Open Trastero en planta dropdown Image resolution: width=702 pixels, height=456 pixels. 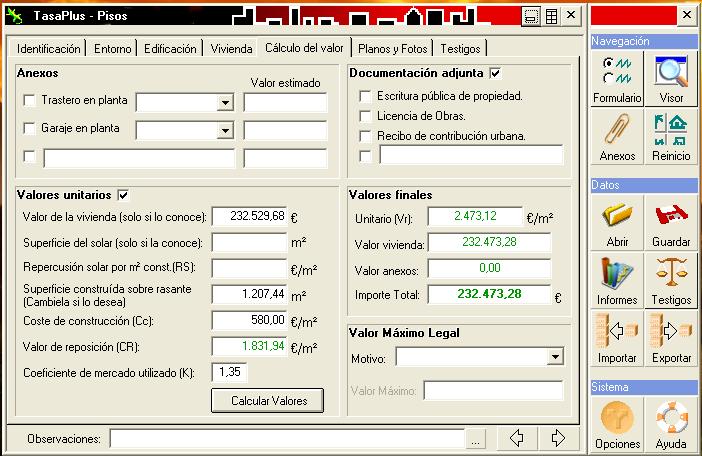225,102
